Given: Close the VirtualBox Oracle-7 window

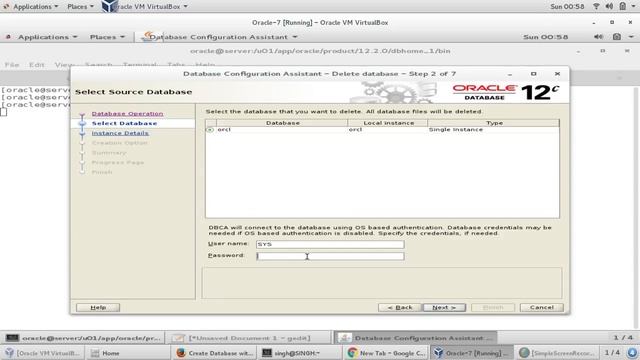Looking at the screenshot, I should (x=630, y=22).
